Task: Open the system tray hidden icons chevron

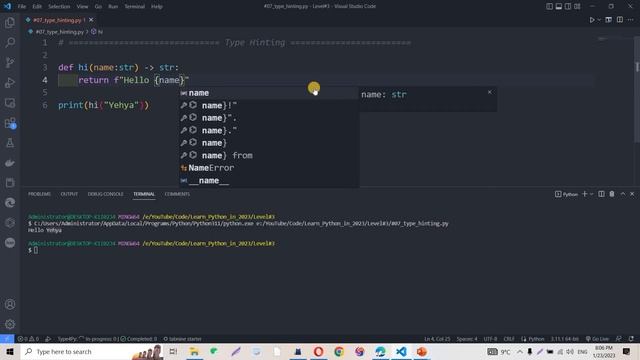Action: tap(519, 351)
